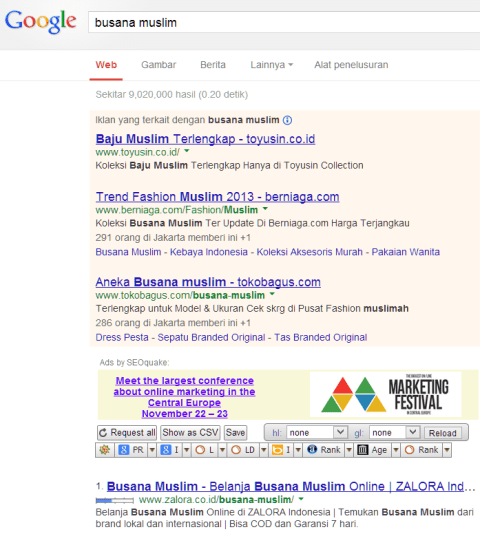Open Aneka Busana muslim tokobagus ad
This screenshot has width=480, height=534.
click(x=208, y=282)
